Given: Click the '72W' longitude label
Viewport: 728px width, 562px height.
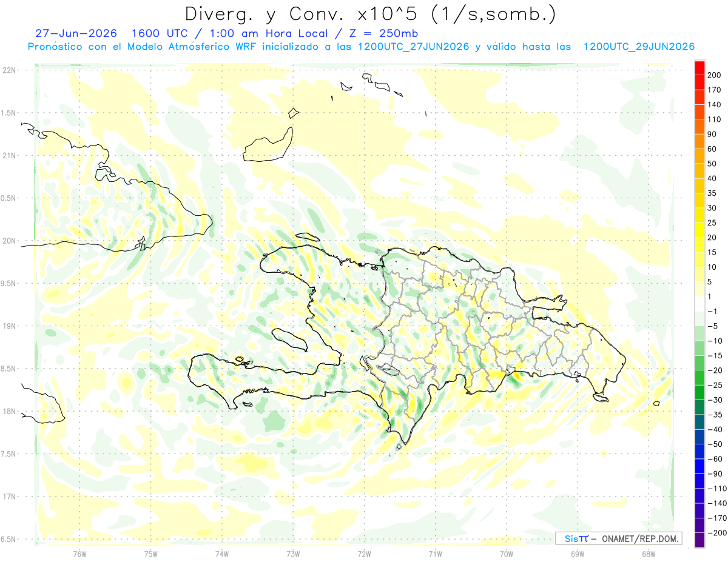Looking at the screenshot, I should pyautogui.click(x=364, y=554).
